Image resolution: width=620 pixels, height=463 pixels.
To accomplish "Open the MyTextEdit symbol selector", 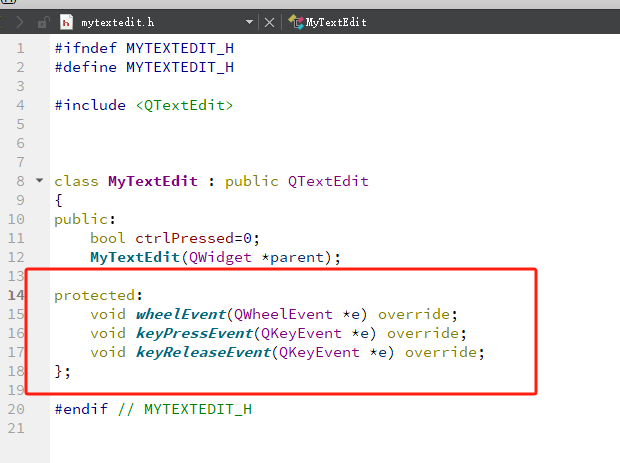I will 336,22.
